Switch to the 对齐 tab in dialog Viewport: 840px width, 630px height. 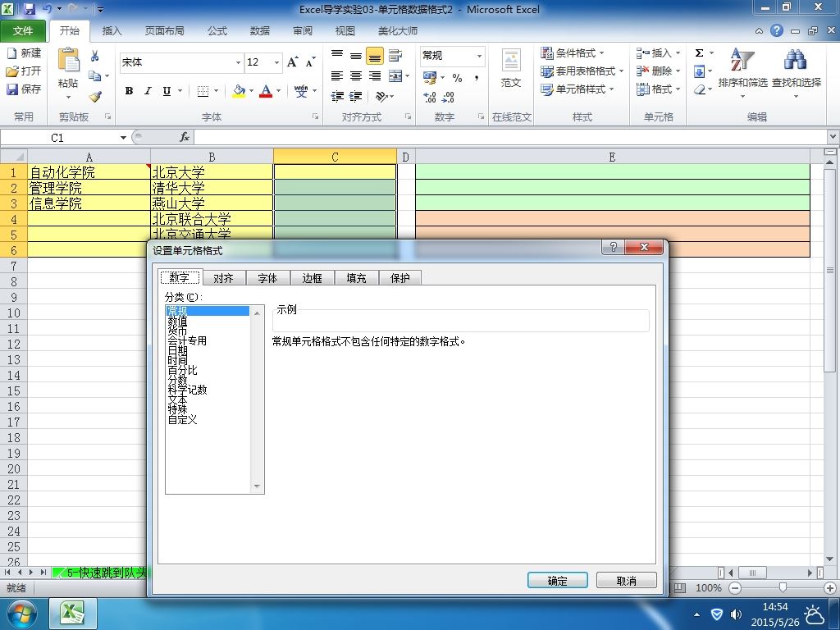[x=223, y=278]
